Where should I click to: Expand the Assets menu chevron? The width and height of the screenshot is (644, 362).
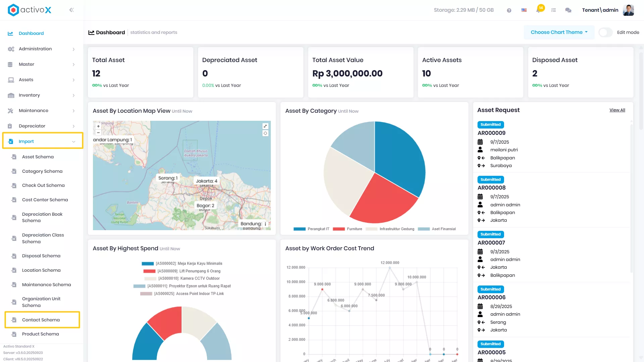coord(73,80)
